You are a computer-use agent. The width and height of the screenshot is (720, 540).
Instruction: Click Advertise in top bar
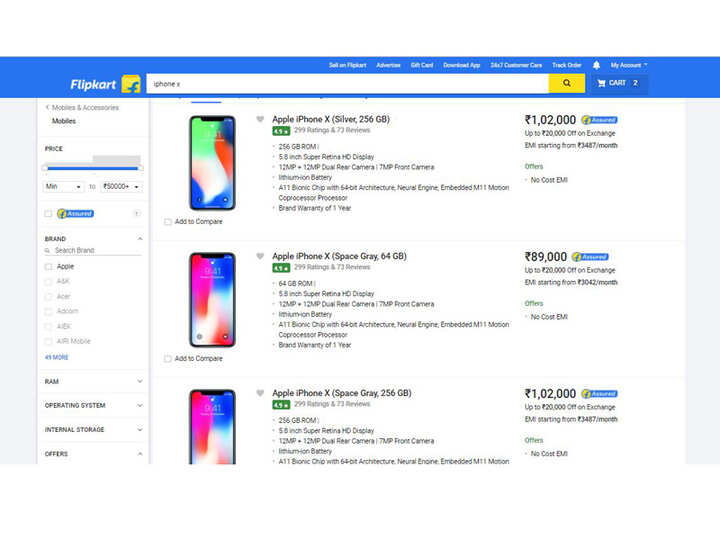(388, 65)
